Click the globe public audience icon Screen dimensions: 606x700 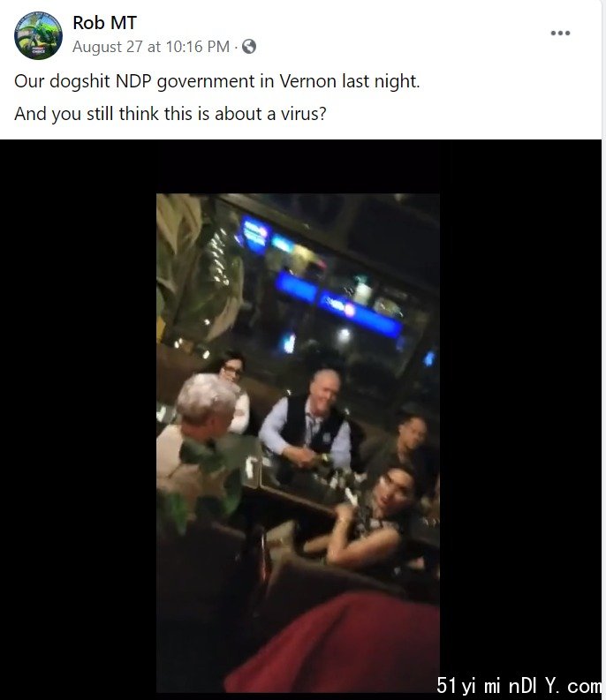point(249,47)
